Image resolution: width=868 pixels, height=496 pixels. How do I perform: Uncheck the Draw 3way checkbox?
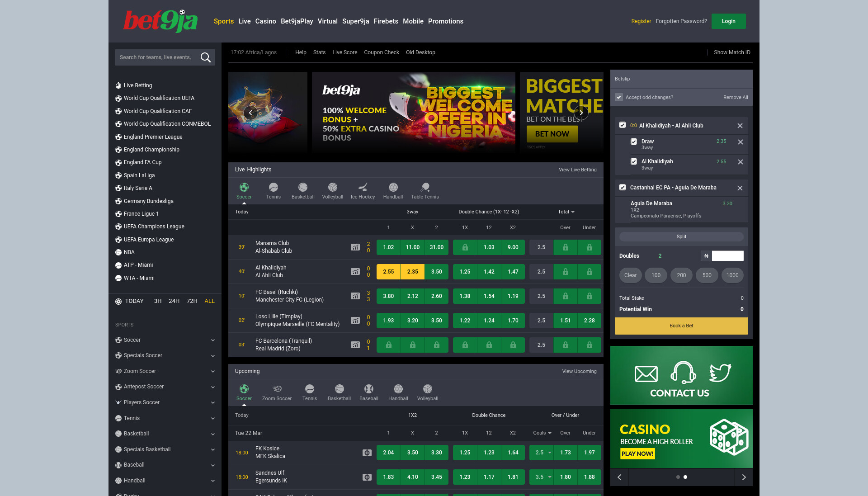click(x=634, y=142)
